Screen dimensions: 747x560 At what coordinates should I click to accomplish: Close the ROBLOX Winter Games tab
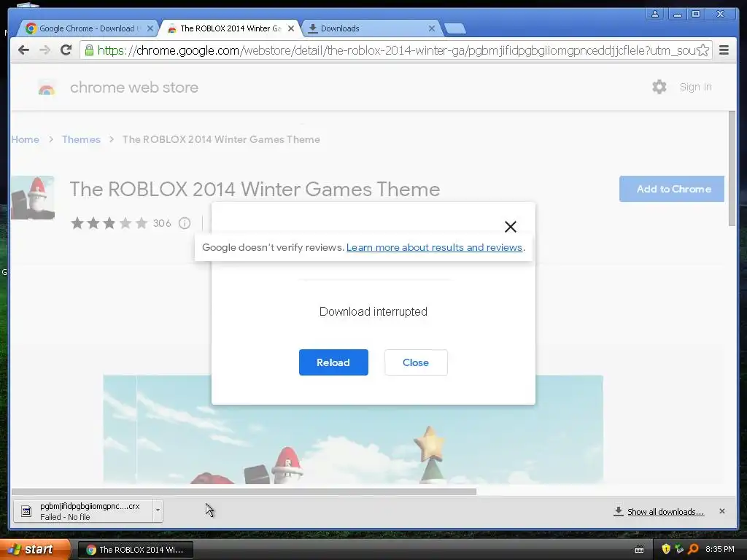coord(291,28)
